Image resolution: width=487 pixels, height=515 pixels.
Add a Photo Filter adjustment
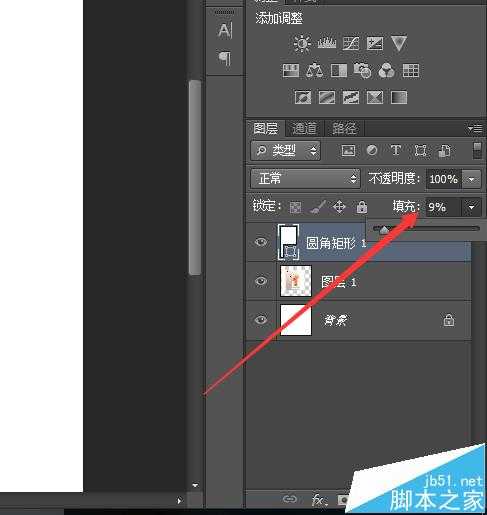362,70
